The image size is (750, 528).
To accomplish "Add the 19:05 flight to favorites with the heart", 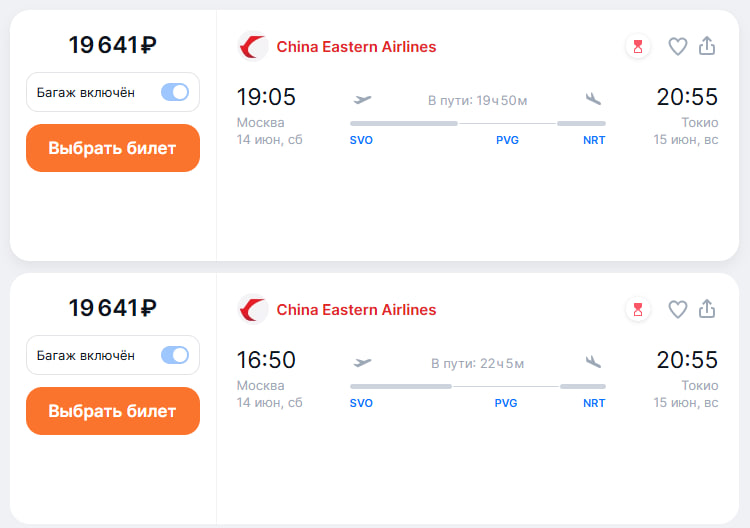I will coord(677,46).
